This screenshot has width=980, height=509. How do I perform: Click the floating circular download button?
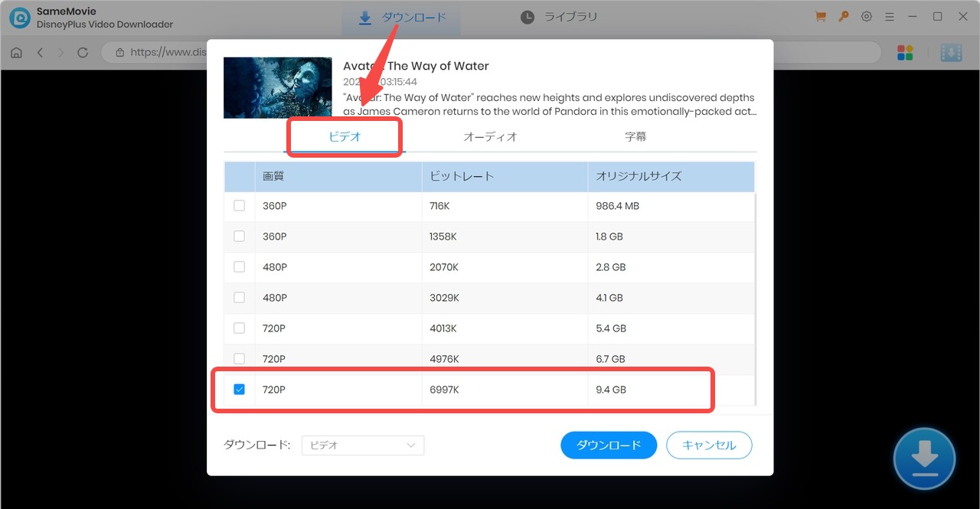(924, 458)
